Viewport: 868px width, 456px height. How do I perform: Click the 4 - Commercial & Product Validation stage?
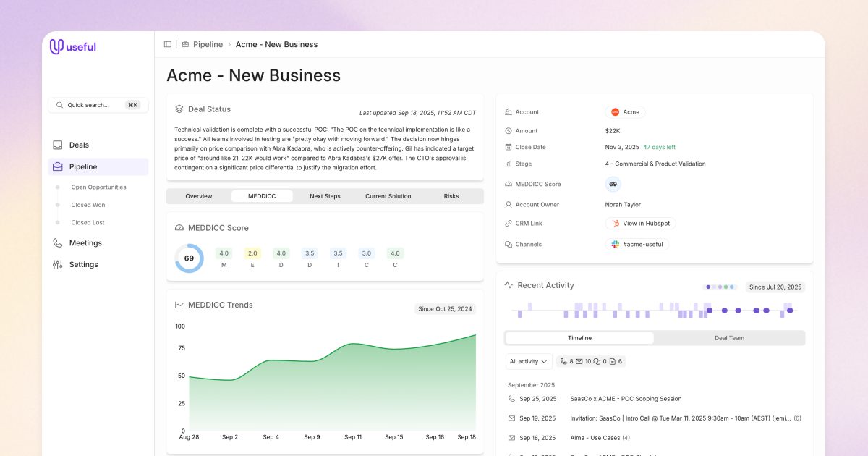click(x=655, y=164)
